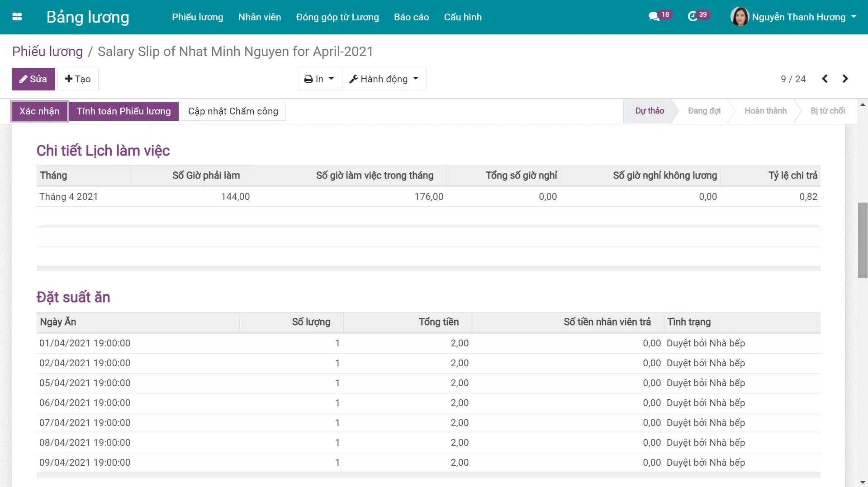Screen dimensions: 868x487
Task: Sort by Số giờ nghỉ không lương header
Action: tap(640, 175)
